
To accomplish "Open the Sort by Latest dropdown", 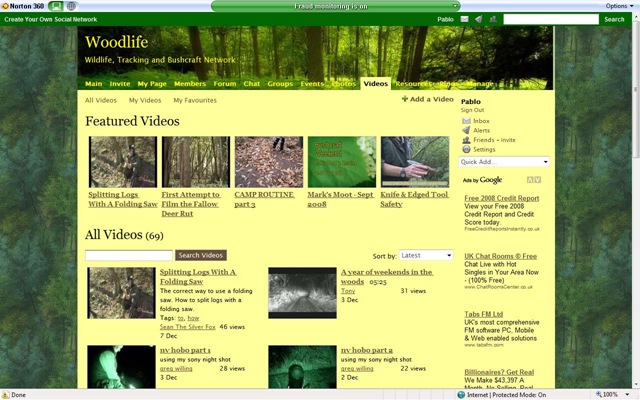I will [426, 255].
